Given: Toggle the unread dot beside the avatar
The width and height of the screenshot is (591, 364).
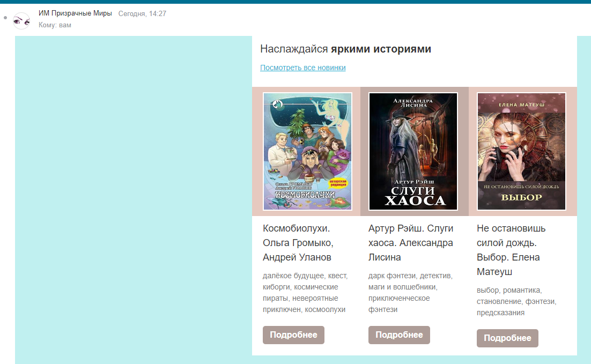Looking at the screenshot, I should click(5, 18).
